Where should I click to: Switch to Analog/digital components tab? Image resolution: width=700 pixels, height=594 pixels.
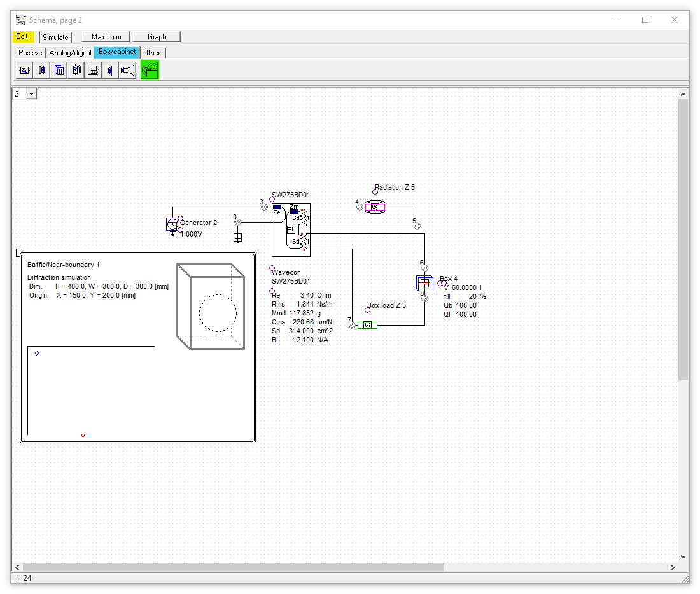pyautogui.click(x=71, y=53)
